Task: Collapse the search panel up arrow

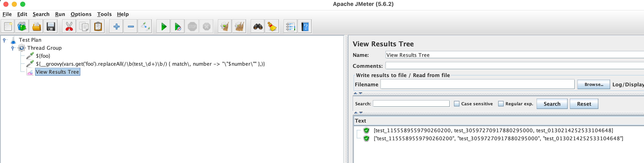Action: [x=356, y=113]
